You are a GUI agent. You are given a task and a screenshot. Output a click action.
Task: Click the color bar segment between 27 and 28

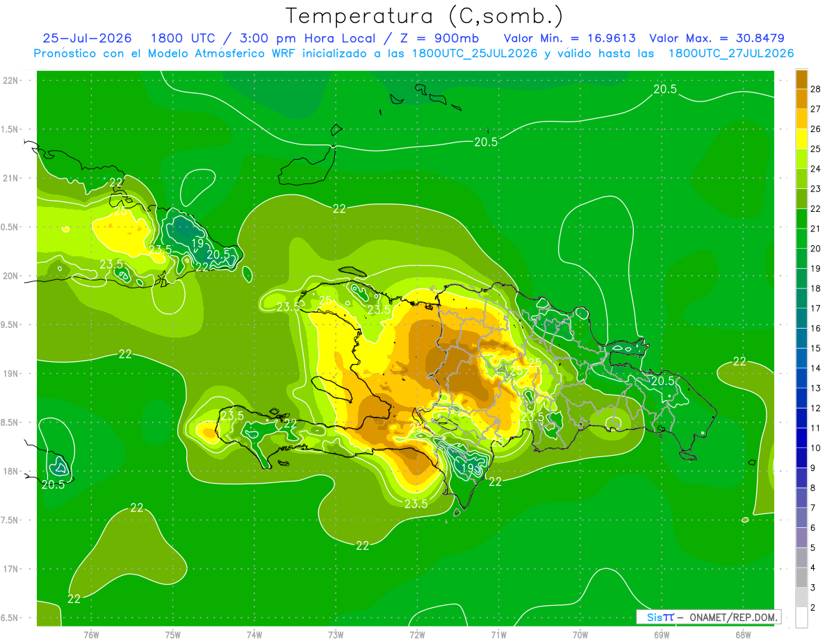(x=801, y=99)
